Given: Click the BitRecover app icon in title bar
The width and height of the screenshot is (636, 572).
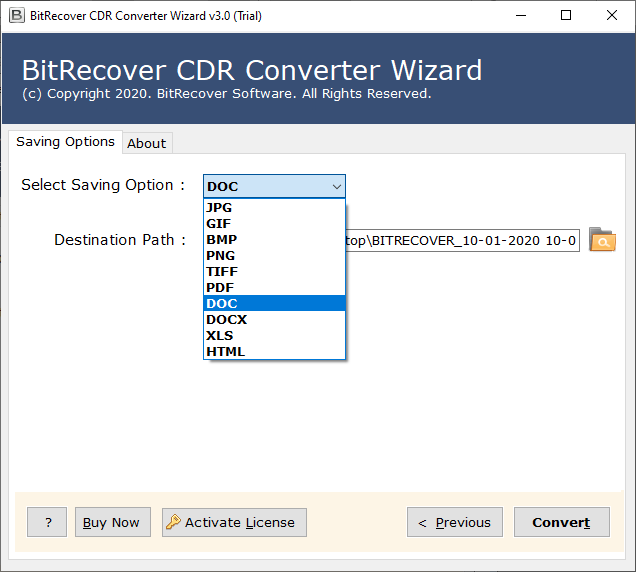Looking at the screenshot, I should click(x=14, y=15).
